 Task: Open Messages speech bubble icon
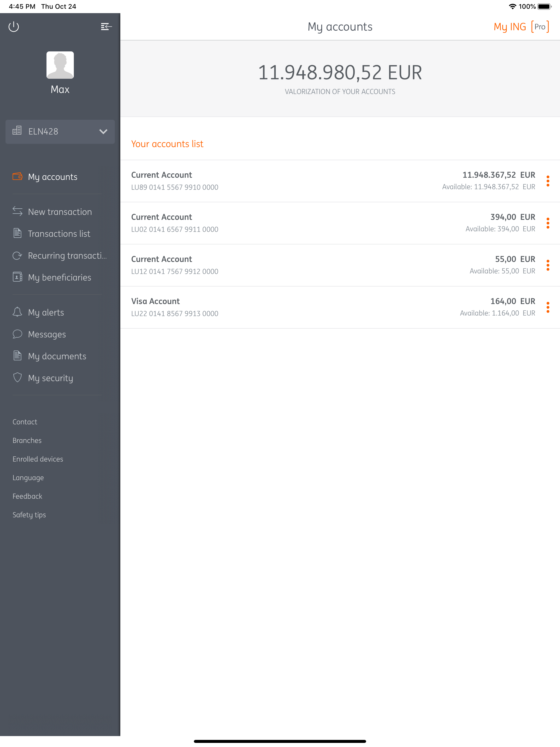(17, 334)
